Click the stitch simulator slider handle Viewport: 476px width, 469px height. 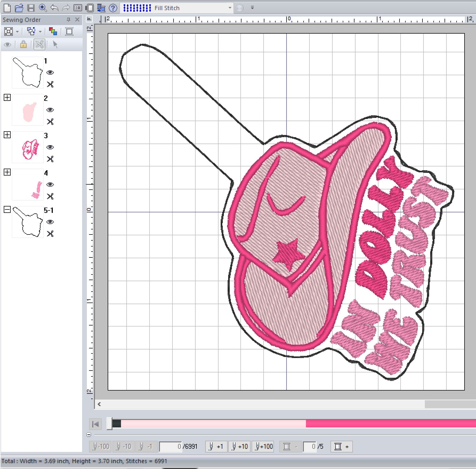point(109,424)
